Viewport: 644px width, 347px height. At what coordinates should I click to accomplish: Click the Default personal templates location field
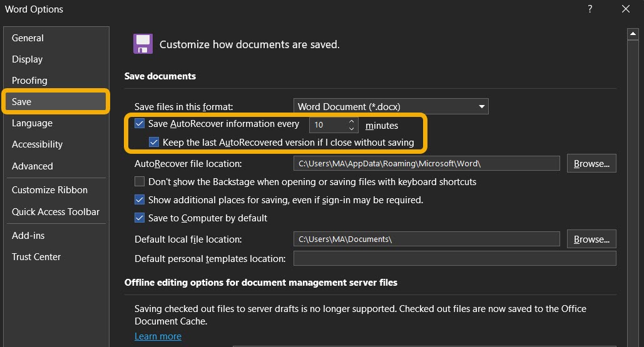point(454,258)
